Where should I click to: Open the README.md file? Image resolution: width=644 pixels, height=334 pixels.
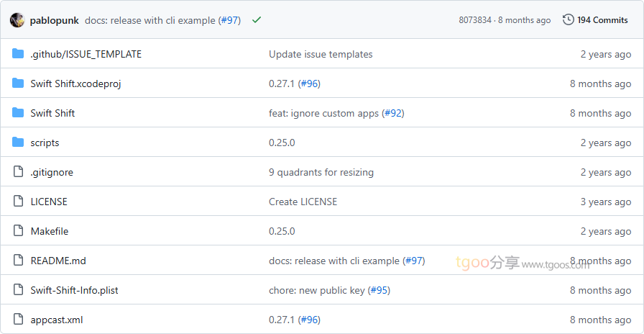58,261
